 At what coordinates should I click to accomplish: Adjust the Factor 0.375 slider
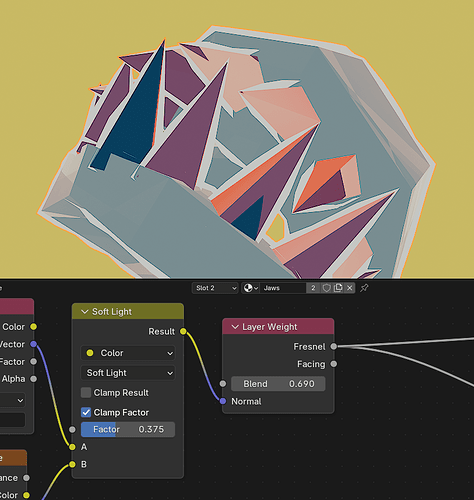tap(128, 429)
